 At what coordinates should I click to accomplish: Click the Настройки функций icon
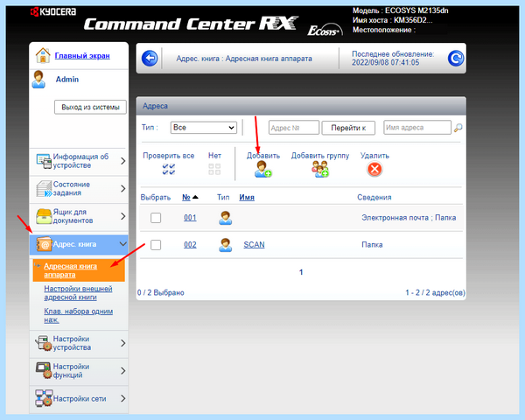pos(44,370)
